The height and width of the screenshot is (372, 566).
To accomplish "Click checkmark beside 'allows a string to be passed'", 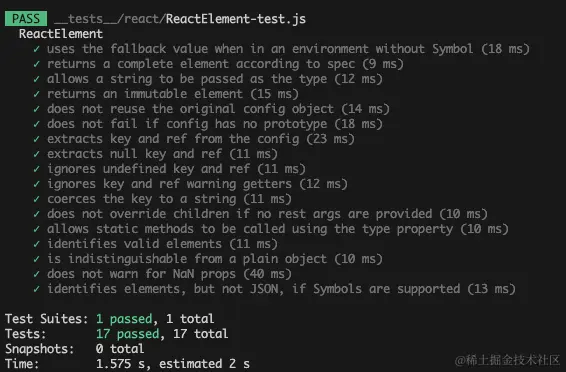I will pyautogui.click(x=36, y=79).
